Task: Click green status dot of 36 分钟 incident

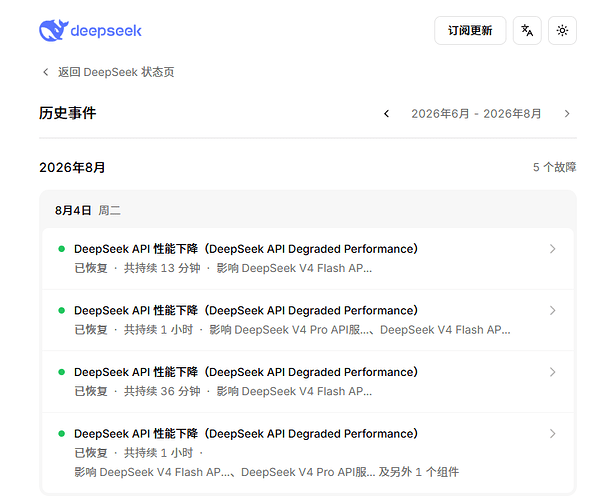Action: coord(62,372)
